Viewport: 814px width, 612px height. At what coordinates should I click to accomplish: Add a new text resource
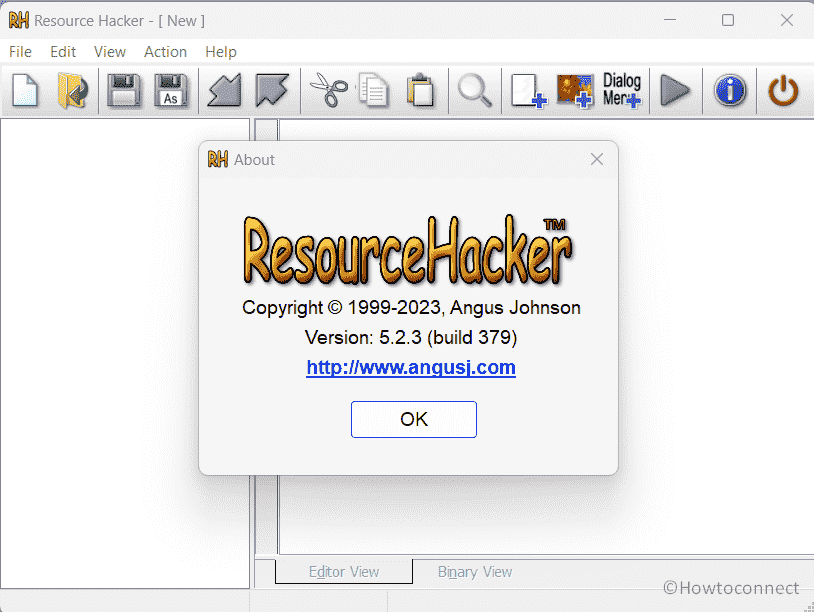[x=527, y=91]
